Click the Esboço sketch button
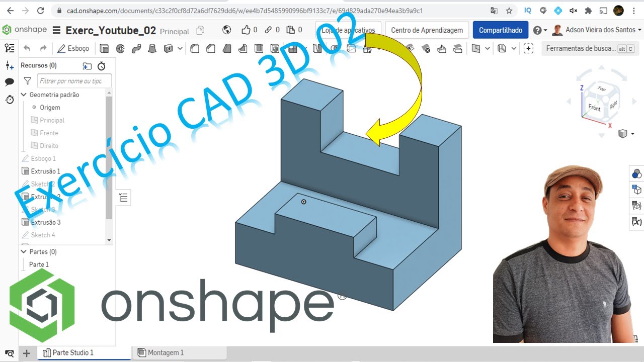Image resolution: width=644 pixels, height=362 pixels. (x=73, y=48)
